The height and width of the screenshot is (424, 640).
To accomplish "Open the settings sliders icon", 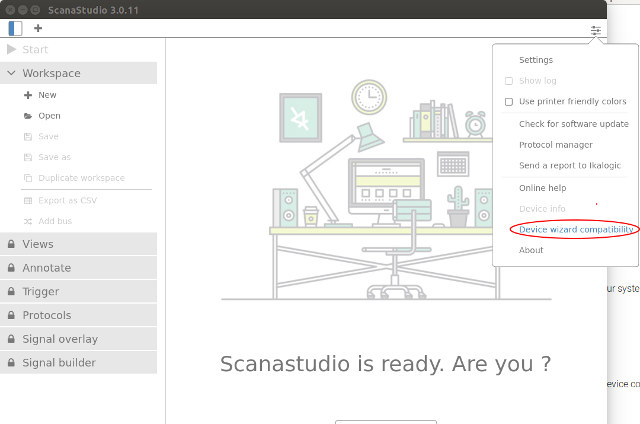I will [596, 30].
